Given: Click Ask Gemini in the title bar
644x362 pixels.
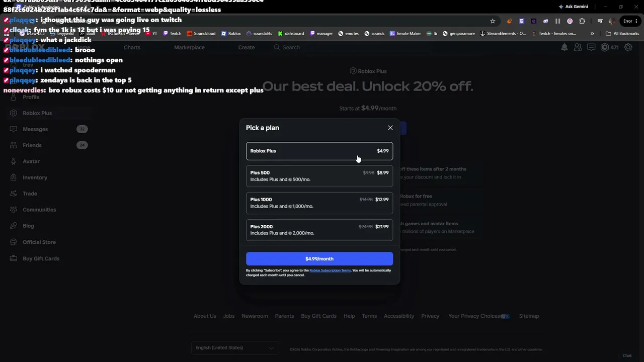Looking at the screenshot, I should point(573,7).
